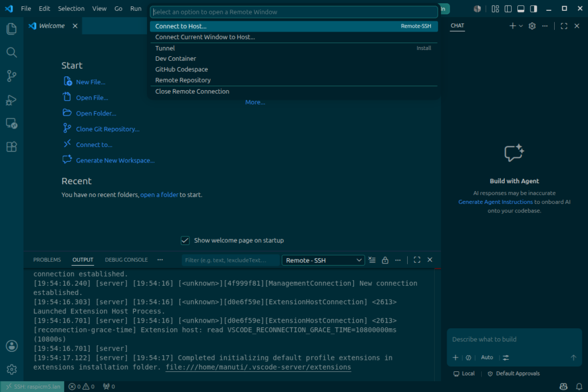Viewport: 588px width, 392px height.
Task: Open the Selection menu
Action: pyautogui.click(x=71, y=8)
